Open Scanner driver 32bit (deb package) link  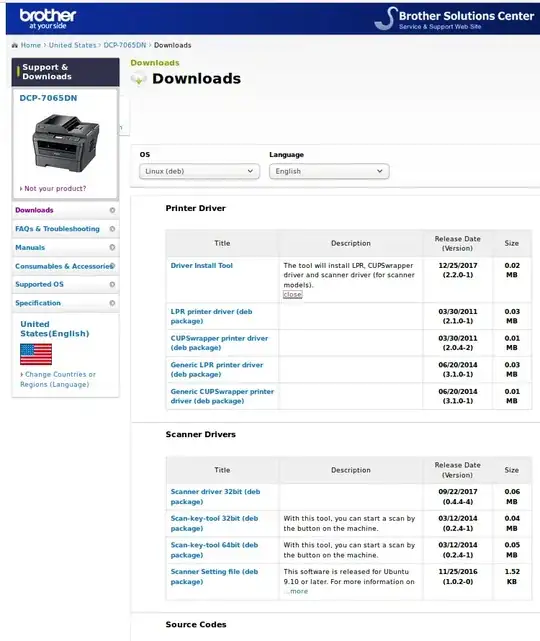click(215, 497)
